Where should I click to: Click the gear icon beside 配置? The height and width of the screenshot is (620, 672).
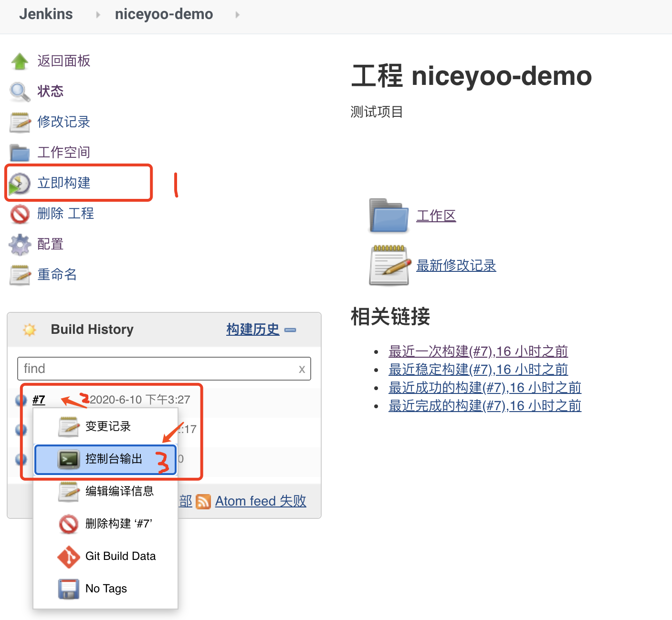coord(20,245)
